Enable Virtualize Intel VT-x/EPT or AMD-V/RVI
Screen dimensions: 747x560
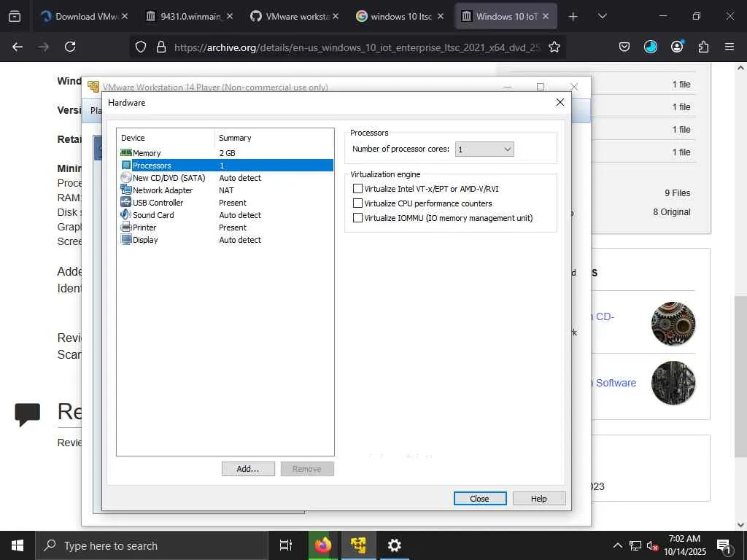357,189
